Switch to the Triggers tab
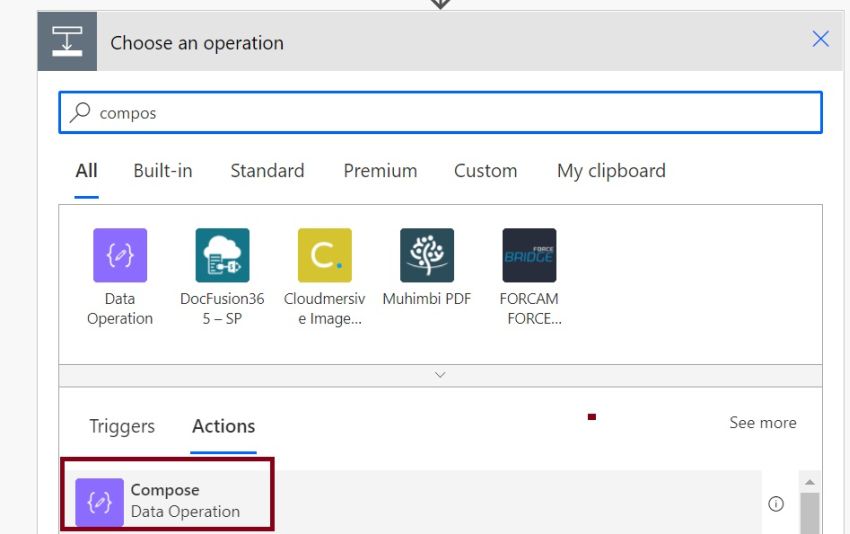The height and width of the screenshot is (534, 850). pos(122,426)
